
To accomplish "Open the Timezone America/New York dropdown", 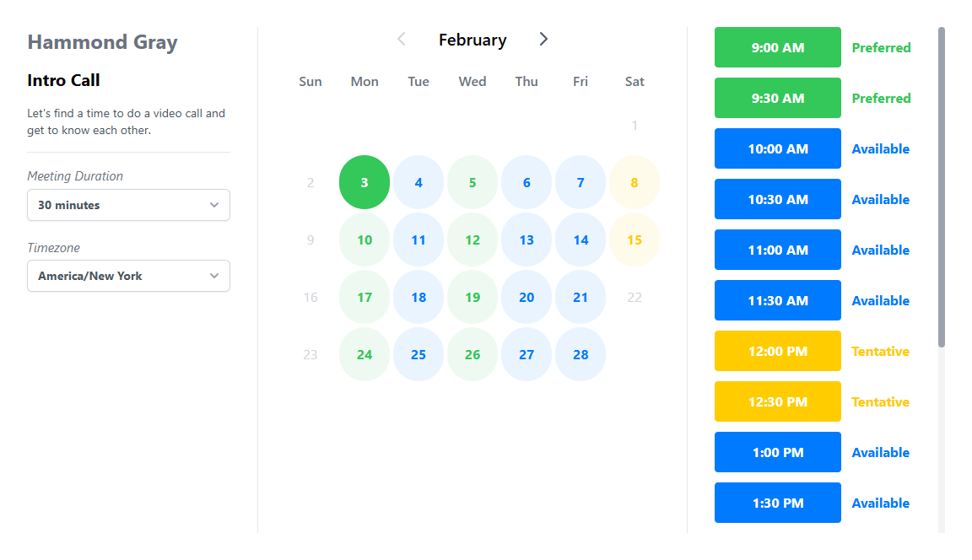I will pyautogui.click(x=128, y=276).
